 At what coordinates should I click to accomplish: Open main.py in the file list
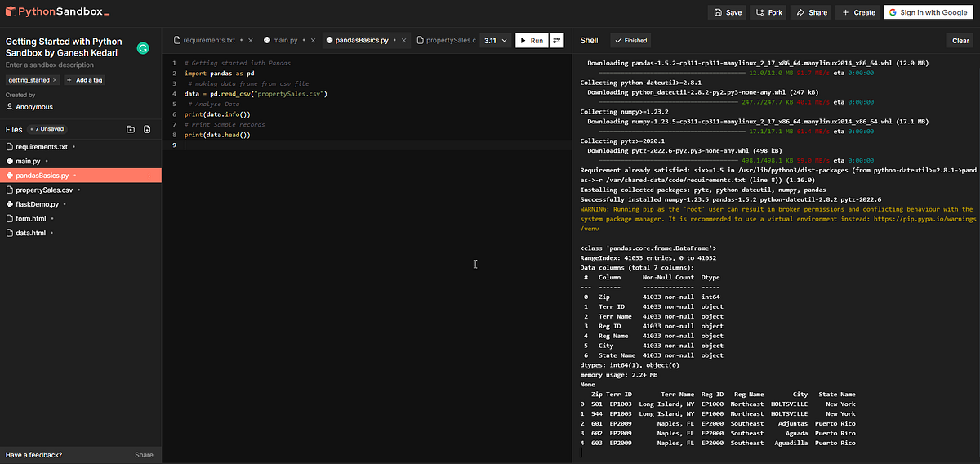(28, 162)
